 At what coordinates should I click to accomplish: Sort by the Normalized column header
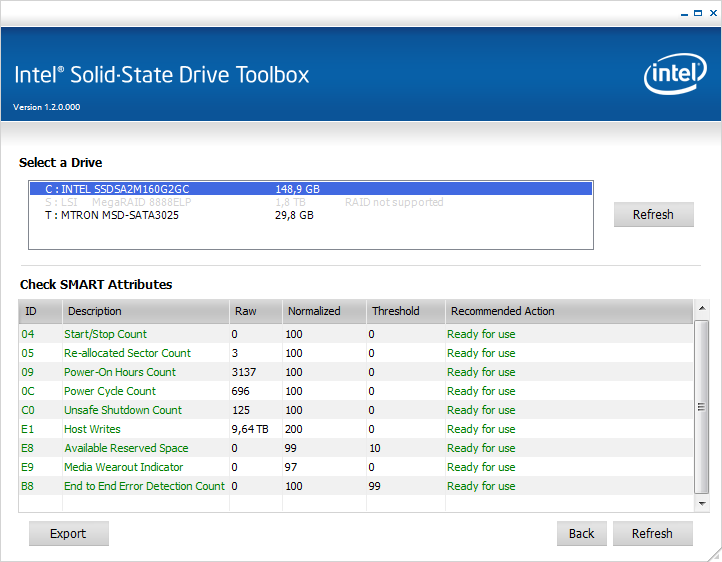tap(324, 311)
